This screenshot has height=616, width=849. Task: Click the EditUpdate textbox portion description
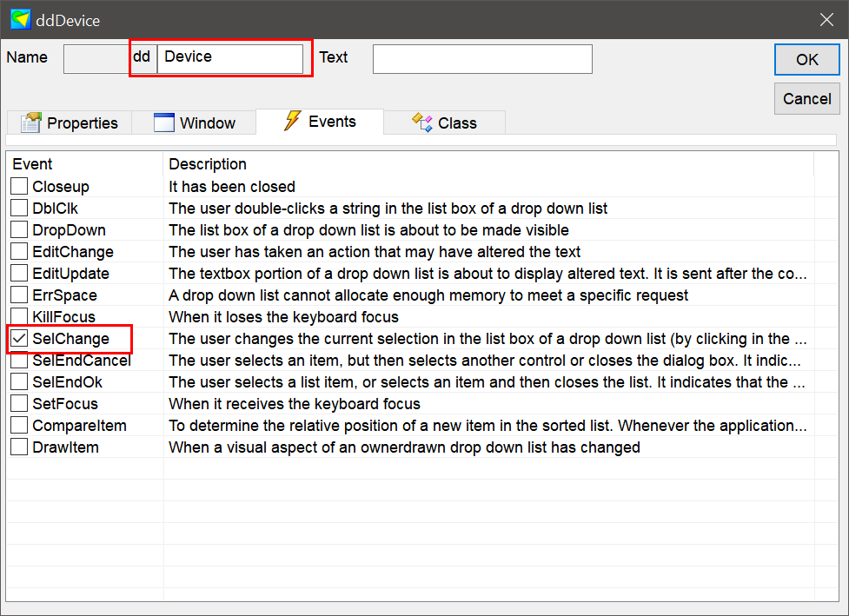click(488, 274)
